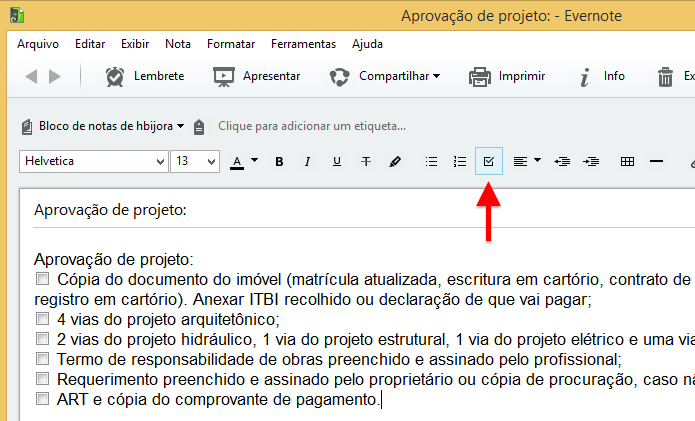Screen dimensions: 695x421
Task: Check the Termo de responsabilidade de obras box
Action: pyautogui.click(x=43, y=358)
